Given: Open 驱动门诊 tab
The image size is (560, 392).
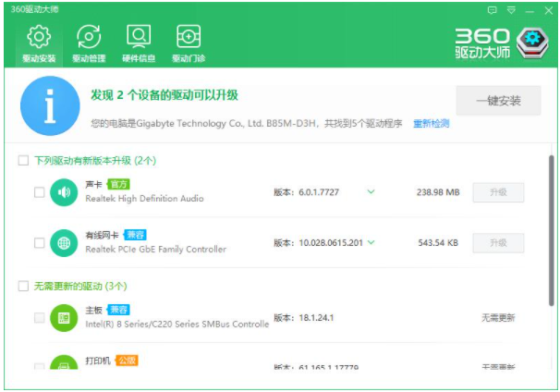Looking at the screenshot, I should (x=189, y=44).
